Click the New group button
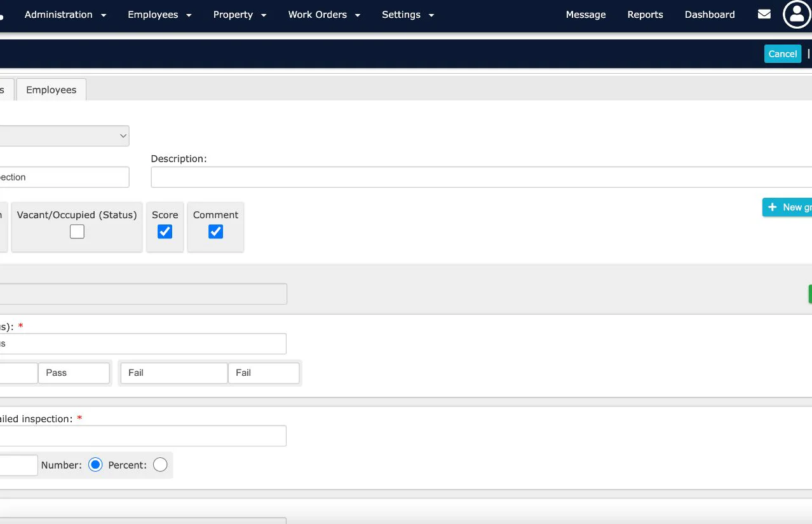 (x=787, y=207)
